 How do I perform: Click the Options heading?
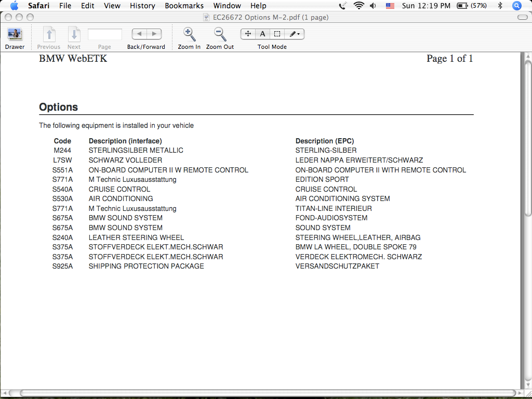click(x=58, y=107)
